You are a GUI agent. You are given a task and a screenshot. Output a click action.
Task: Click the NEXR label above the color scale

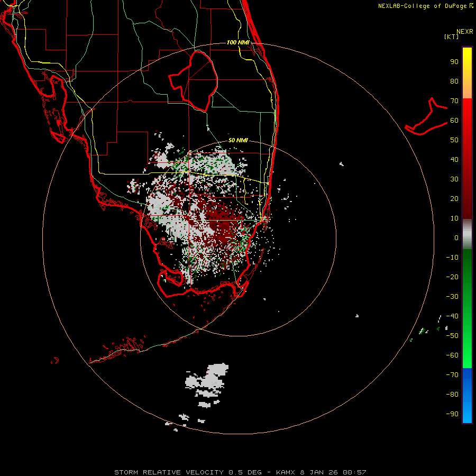465,32
